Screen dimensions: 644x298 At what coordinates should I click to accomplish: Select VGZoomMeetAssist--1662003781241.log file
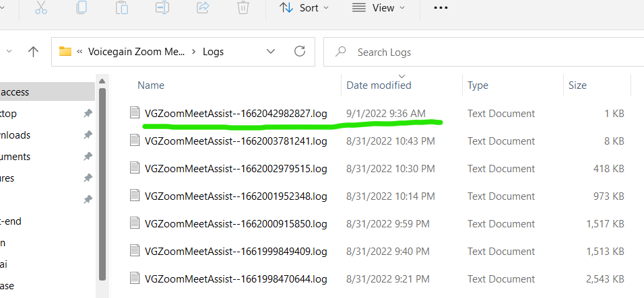[x=236, y=141]
